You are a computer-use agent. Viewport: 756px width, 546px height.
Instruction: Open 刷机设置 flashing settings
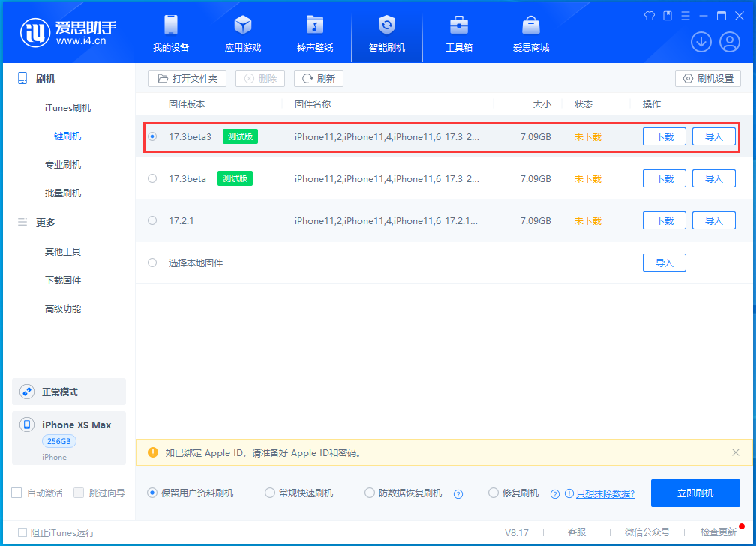click(x=707, y=78)
